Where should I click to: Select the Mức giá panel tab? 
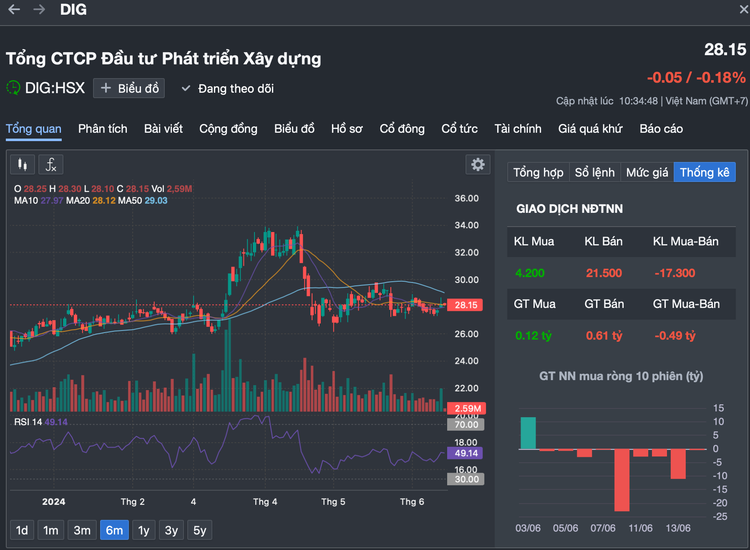click(647, 173)
